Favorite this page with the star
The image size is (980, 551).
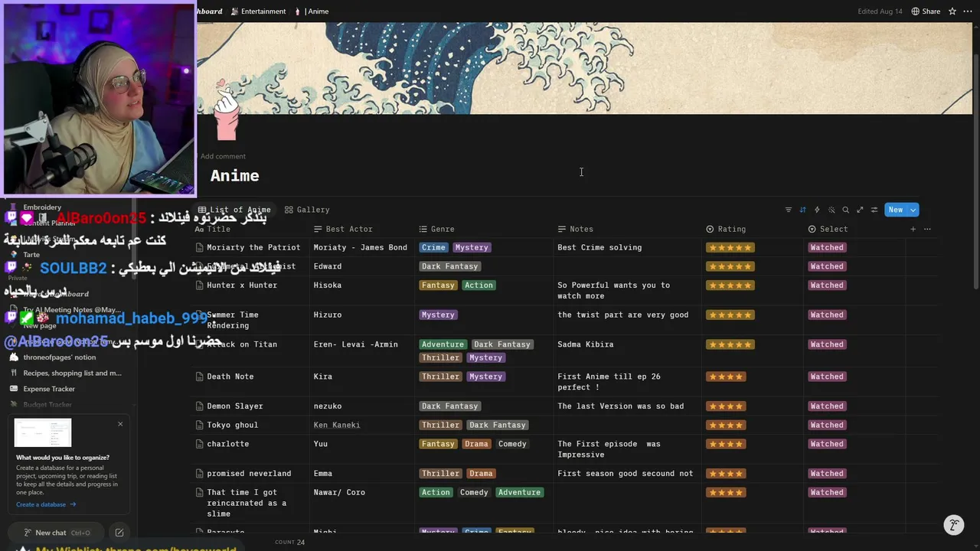[952, 11]
